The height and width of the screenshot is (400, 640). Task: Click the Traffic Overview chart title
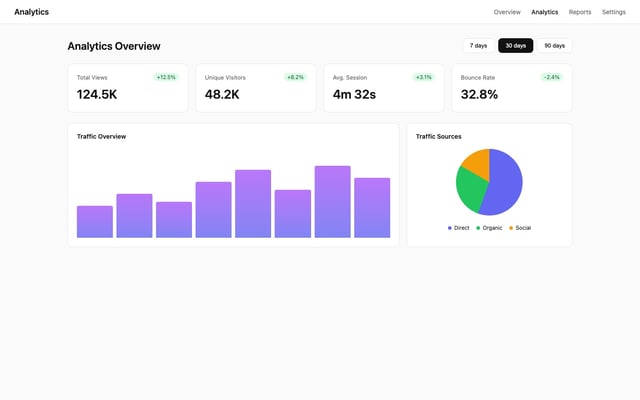(x=101, y=136)
